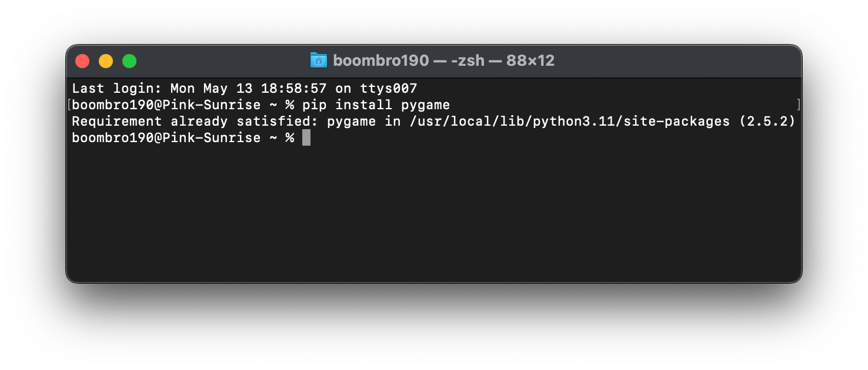This screenshot has width=868, height=370.
Task: Close the Terminal window with red button
Action: pos(82,61)
